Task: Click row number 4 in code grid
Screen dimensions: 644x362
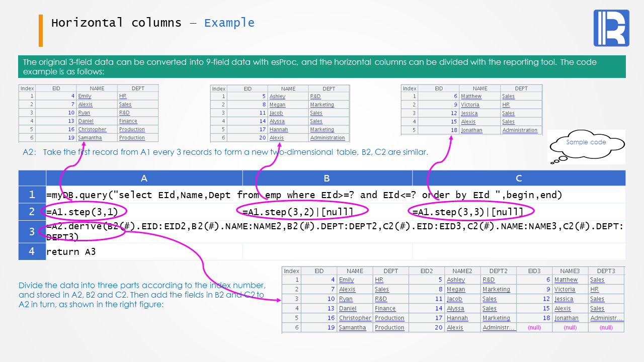Action: [x=32, y=251]
